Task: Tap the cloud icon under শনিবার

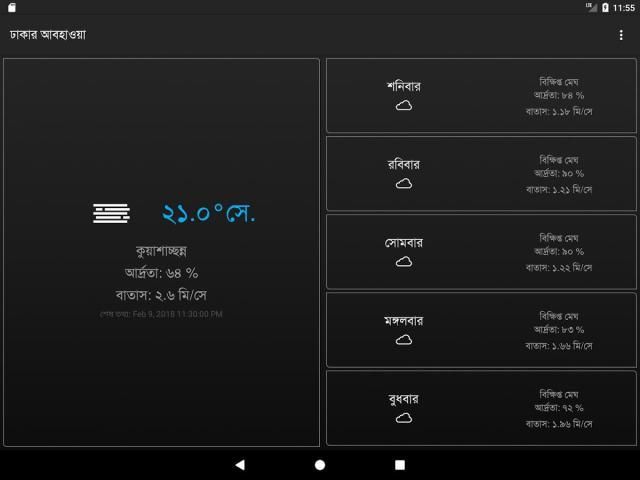Action: (x=404, y=106)
